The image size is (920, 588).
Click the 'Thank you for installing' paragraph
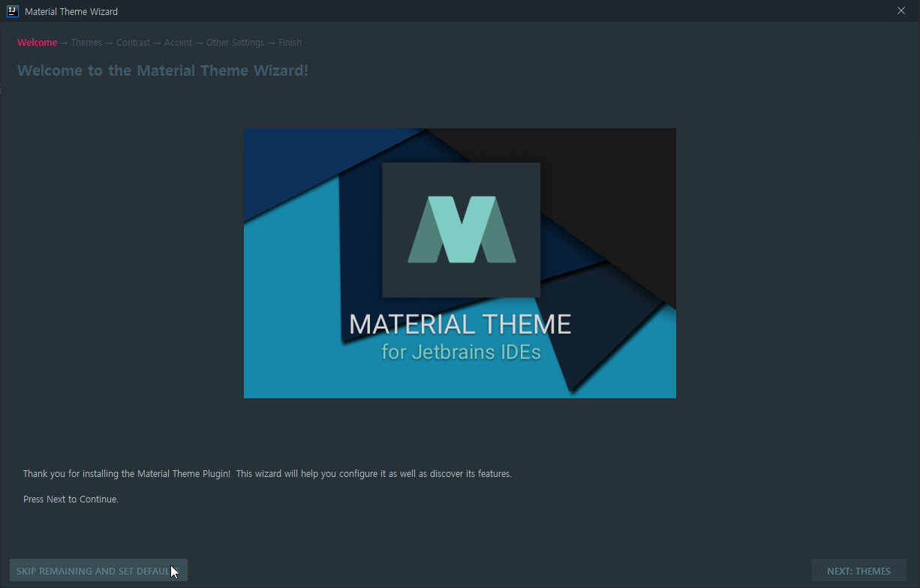click(267, 474)
